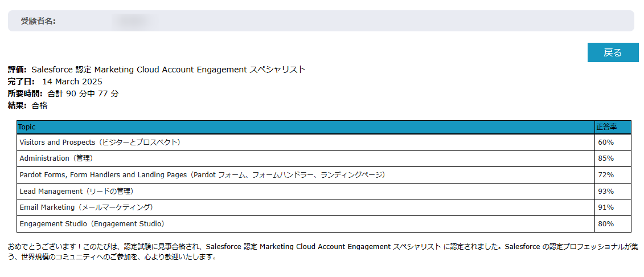Select the Topic column header
This screenshot has width=644, height=277.
point(306,127)
